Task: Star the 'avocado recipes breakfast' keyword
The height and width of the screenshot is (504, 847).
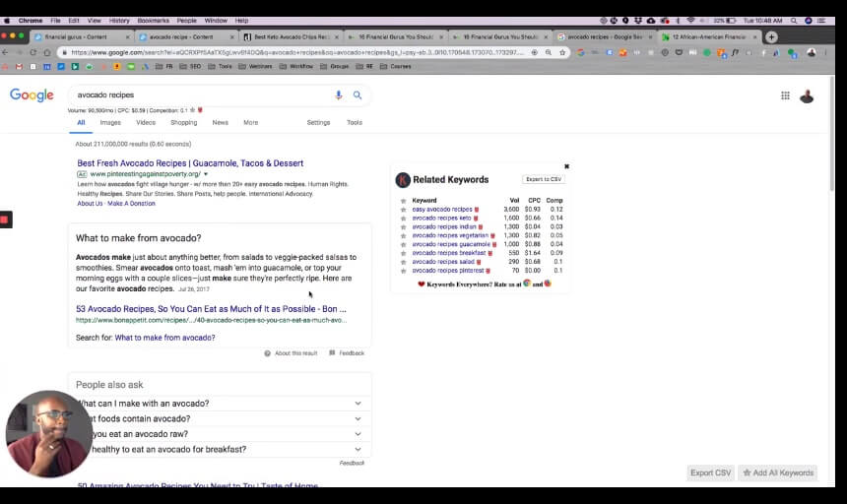Action: [403, 253]
